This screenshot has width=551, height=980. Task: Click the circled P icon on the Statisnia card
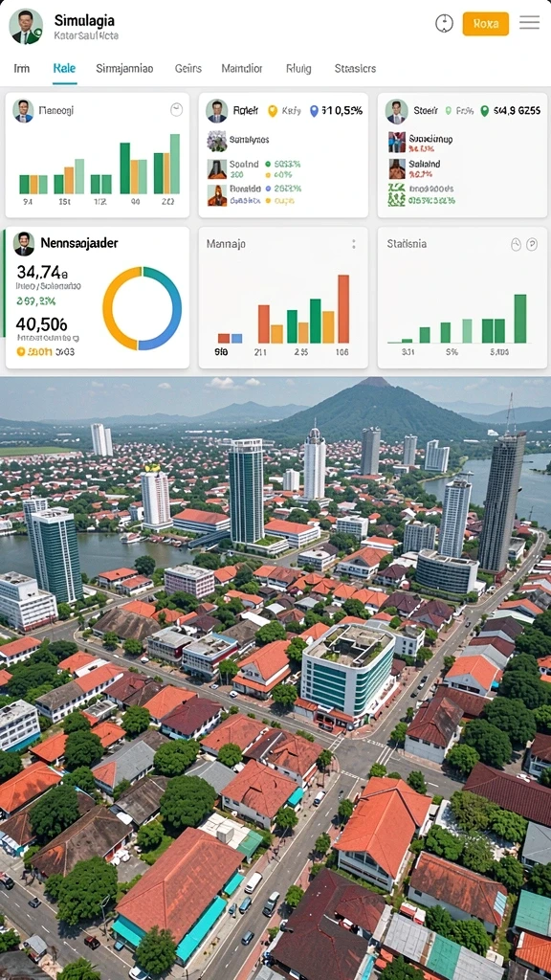tap(532, 244)
